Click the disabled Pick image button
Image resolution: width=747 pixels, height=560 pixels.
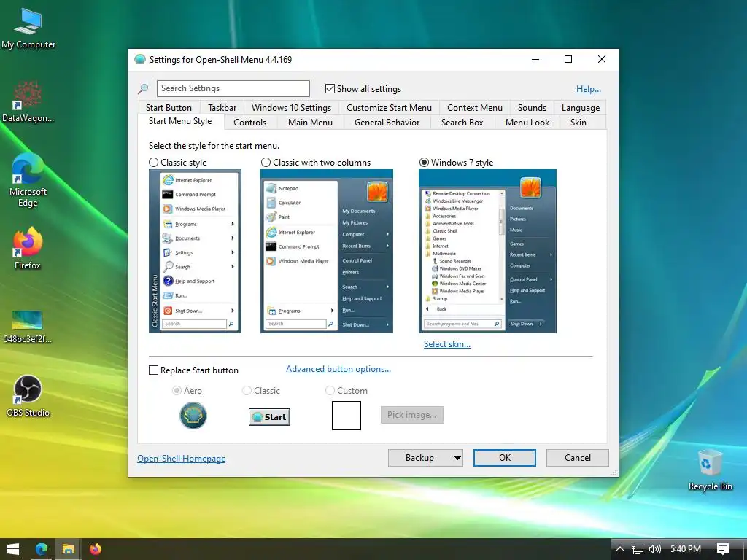click(411, 415)
